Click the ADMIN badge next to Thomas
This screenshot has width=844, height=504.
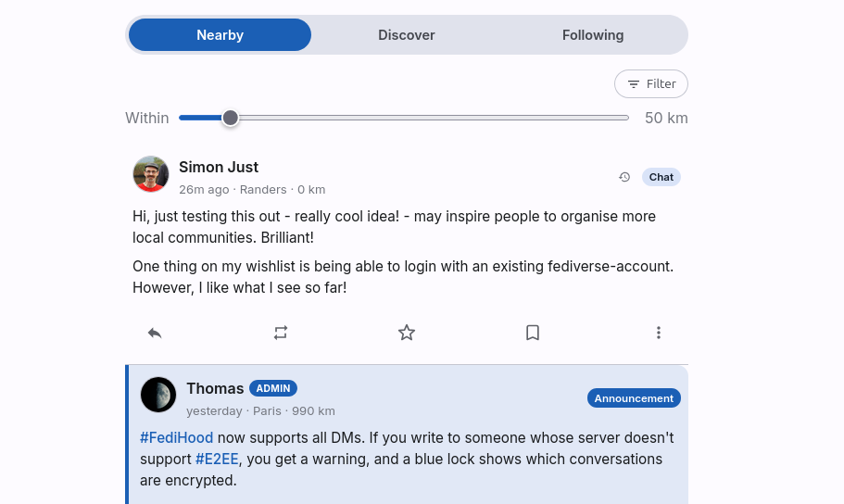[x=273, y=388]
